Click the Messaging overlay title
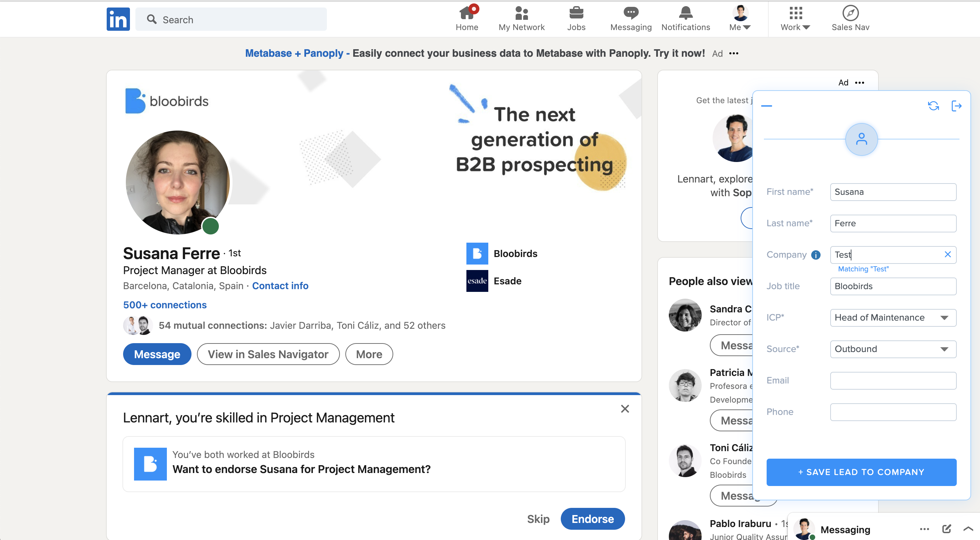This screenshot has width=980, height=540. pos(845,530)
